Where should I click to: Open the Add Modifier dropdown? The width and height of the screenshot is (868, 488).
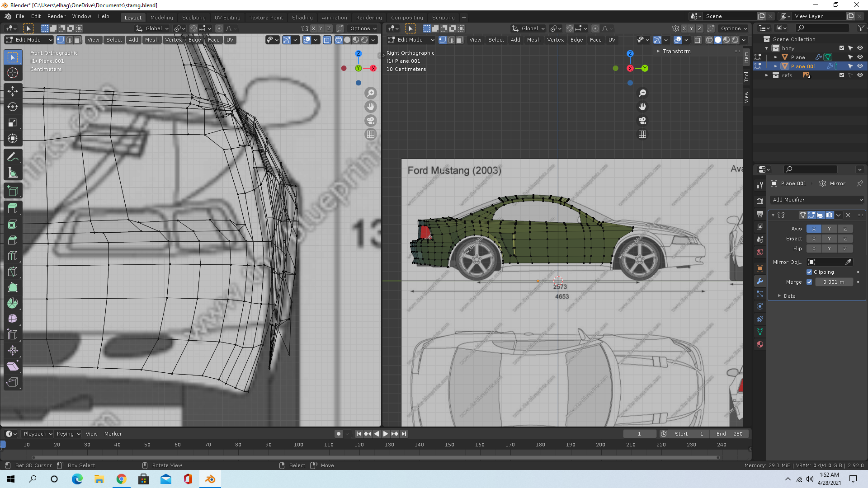coord(817,200)
